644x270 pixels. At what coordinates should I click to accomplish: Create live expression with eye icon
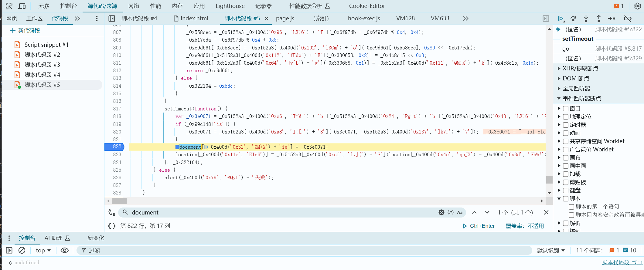65,250
